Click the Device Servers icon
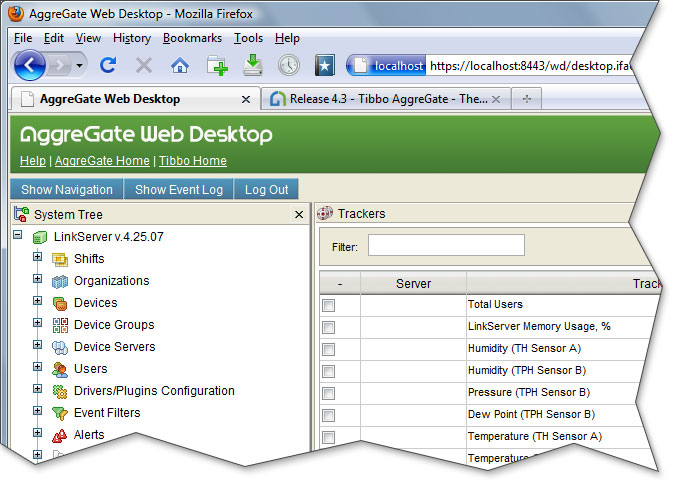Image resolution: width=680 pixels, height=482 pixels. 60,348
